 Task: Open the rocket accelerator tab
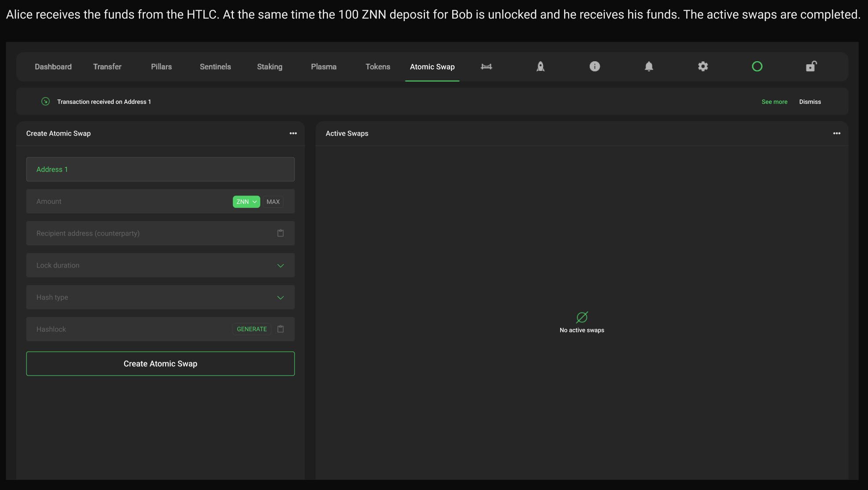click(540, 66)
